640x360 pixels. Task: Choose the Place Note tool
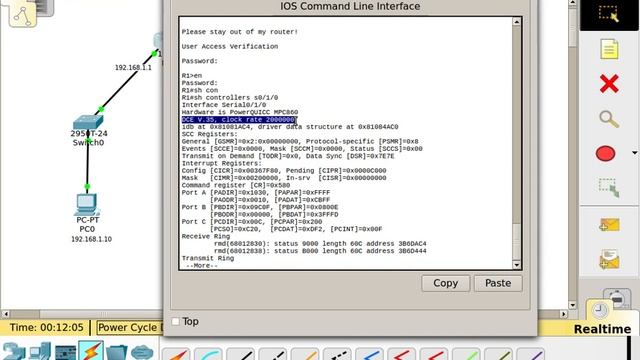(609, 49)
